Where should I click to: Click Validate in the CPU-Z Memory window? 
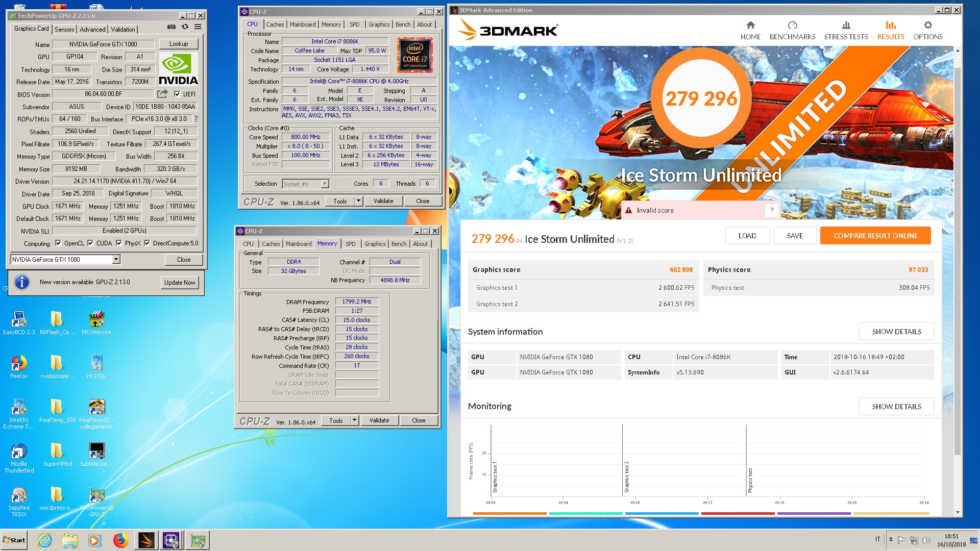point(379,420)
